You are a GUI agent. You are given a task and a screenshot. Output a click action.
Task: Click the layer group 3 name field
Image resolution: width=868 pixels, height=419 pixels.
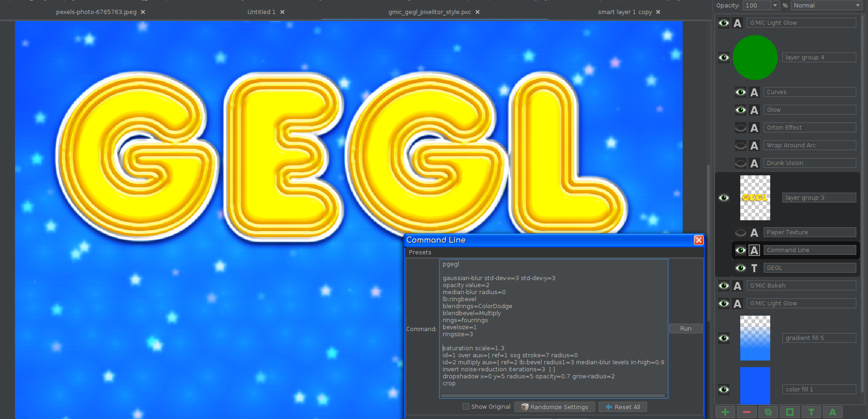819,198
